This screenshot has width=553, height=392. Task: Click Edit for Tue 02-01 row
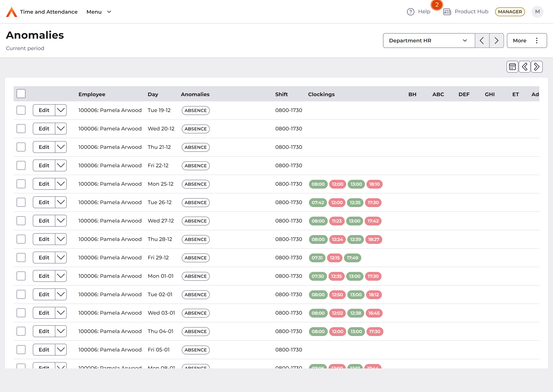[44, 295]
